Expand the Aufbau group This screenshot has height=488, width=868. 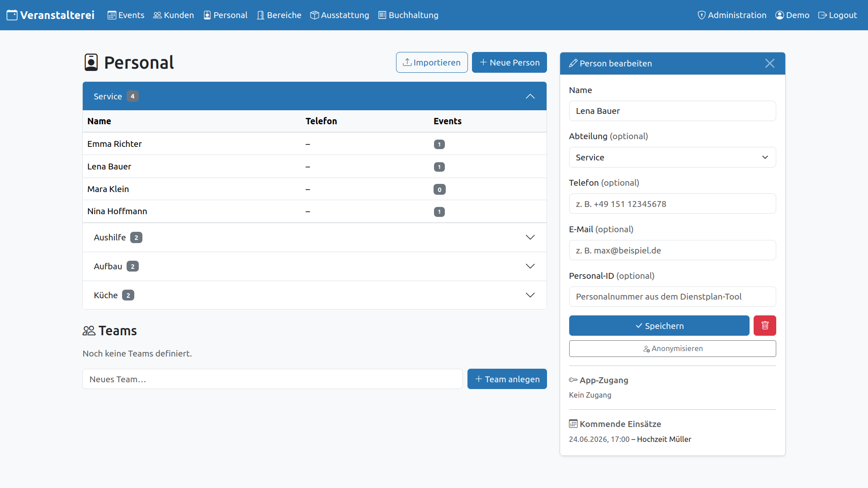[315, 266]
